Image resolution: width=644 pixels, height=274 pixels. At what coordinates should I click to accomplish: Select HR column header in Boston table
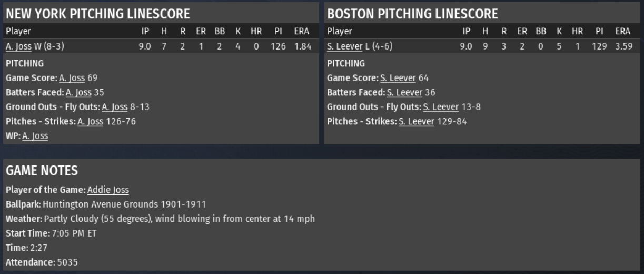[578, 31]
